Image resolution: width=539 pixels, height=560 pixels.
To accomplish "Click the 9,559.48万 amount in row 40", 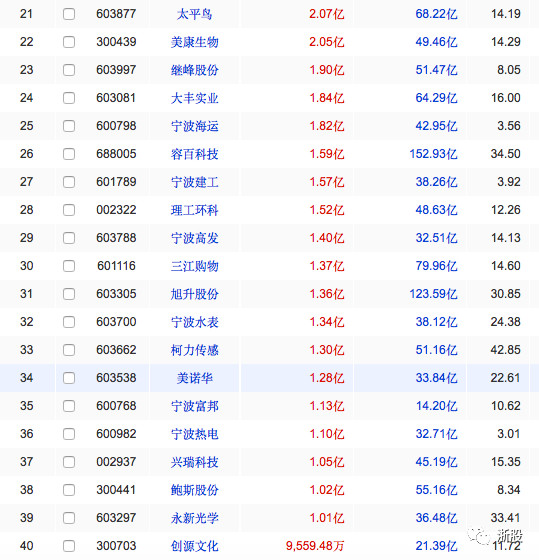I will click(315, 546).
